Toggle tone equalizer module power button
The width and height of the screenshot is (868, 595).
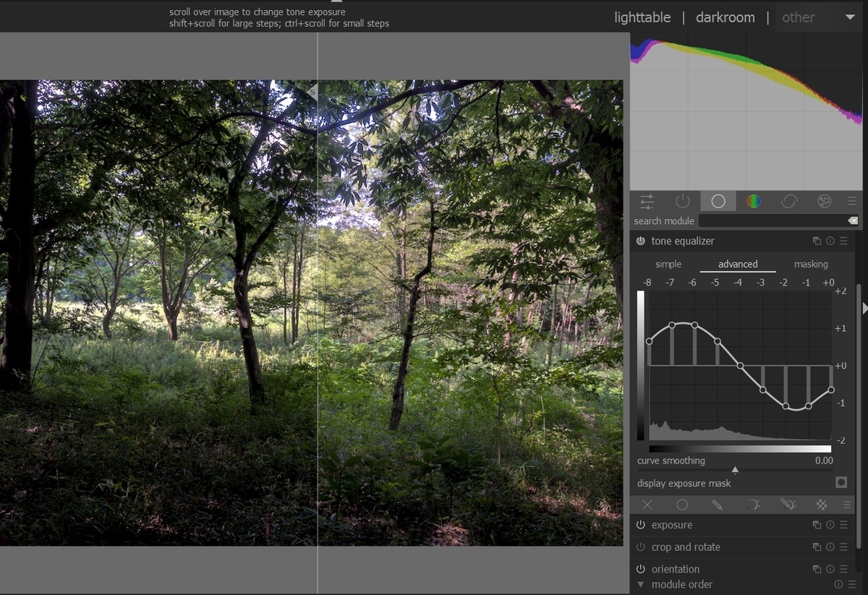[x=641, y=241]
